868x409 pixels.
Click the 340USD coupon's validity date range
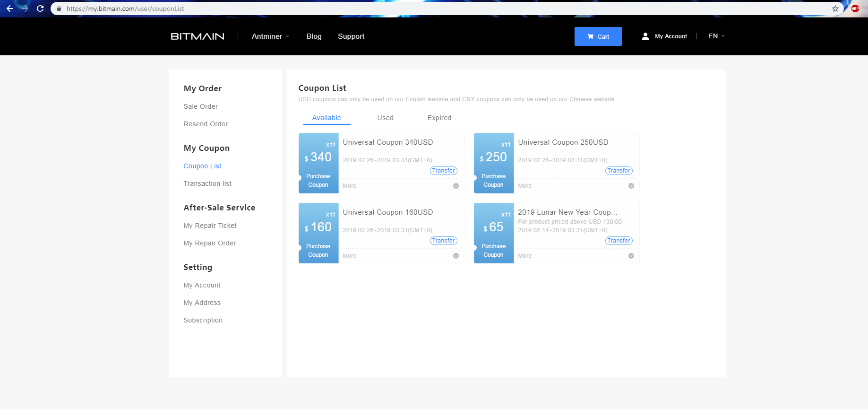coord(387,160)
